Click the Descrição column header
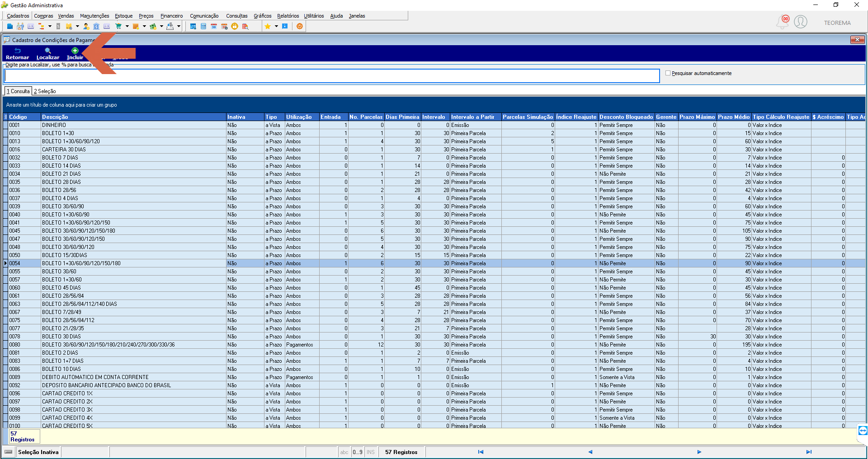This screenshot has width=868, height=459. (x=133, y=117)
